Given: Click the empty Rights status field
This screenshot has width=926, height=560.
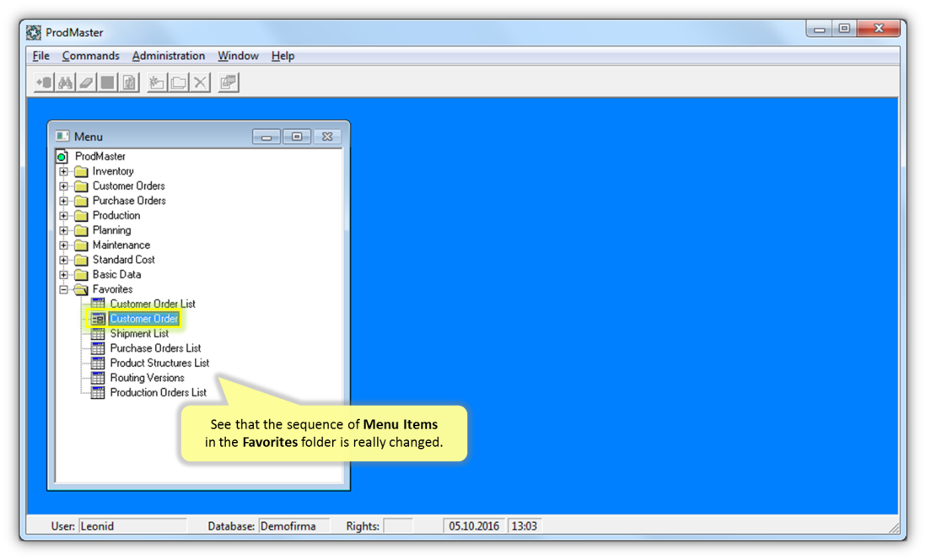Looking at the screenshot, I should [397, 525].
